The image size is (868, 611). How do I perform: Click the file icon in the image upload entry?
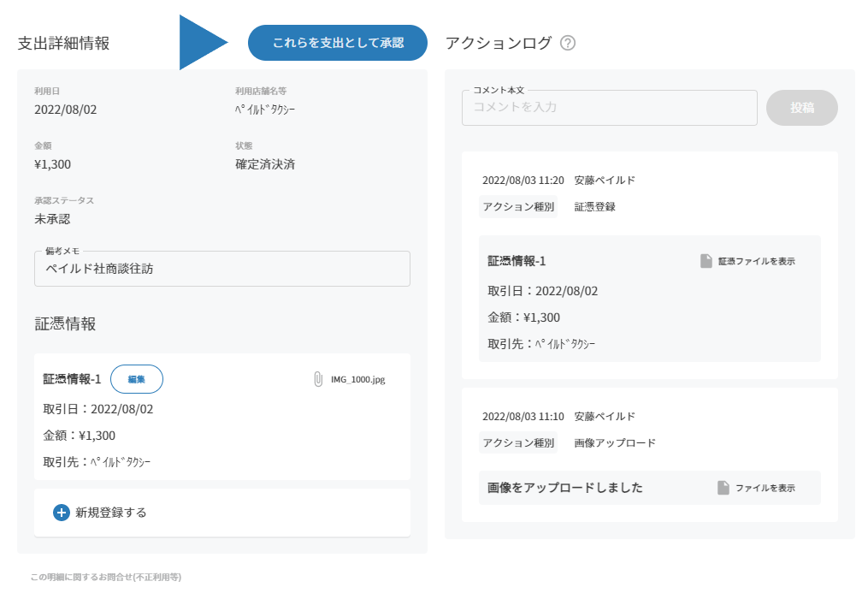723,488
